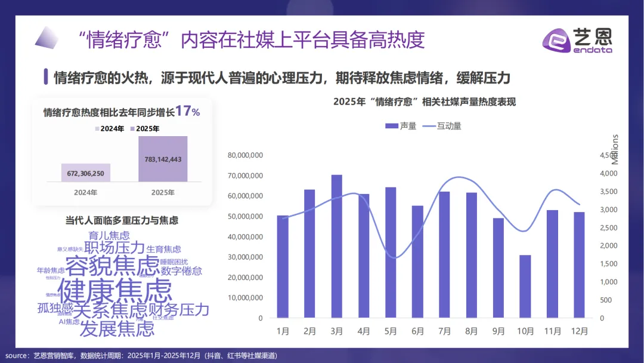Click the 声量 legend color swatch

pyautogui.click(x=391, y=126)
